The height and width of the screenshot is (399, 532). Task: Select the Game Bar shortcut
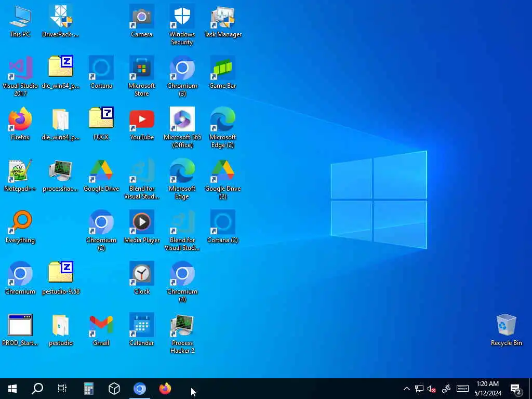(222, 73)
